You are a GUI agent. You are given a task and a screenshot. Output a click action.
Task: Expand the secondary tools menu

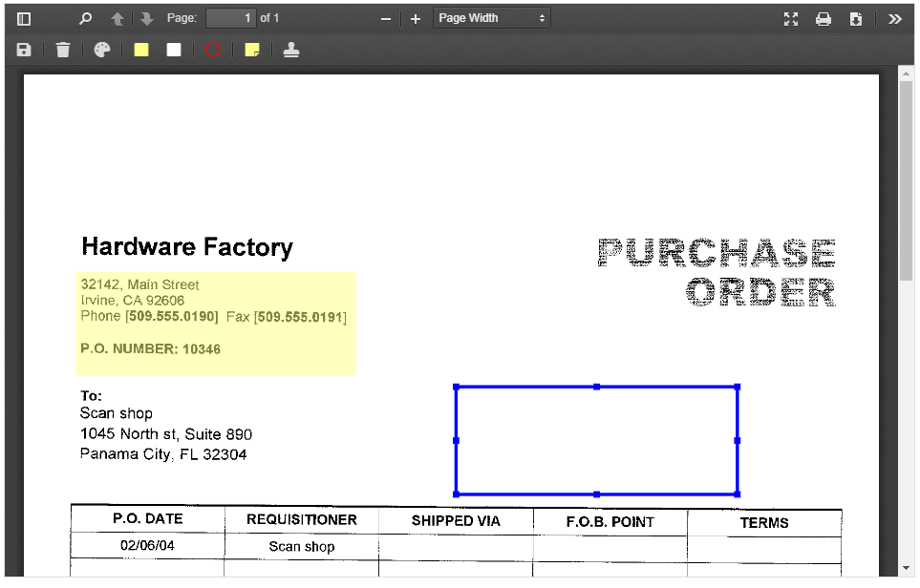895,19
